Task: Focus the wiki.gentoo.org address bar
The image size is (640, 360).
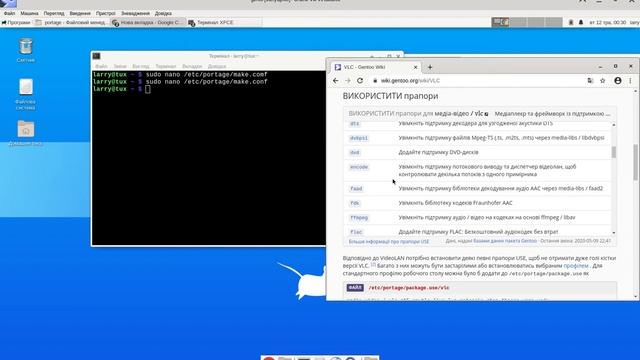Action: click(478, 81)
